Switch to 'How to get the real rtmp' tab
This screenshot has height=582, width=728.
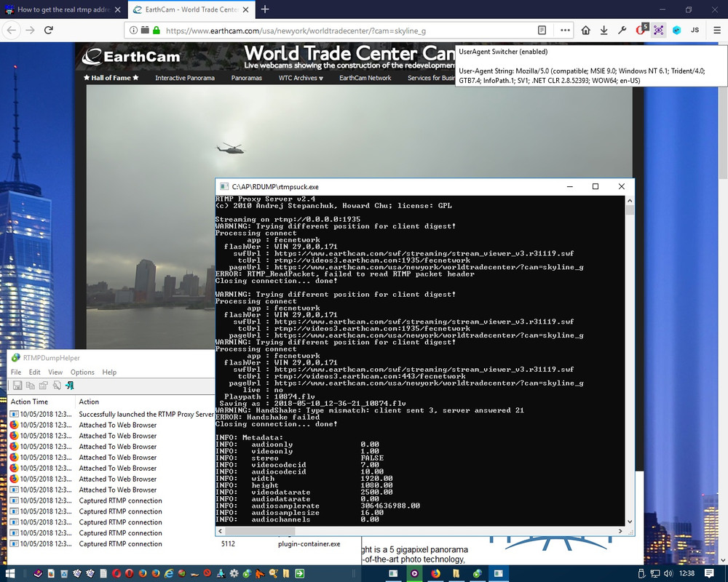point(63,9)
